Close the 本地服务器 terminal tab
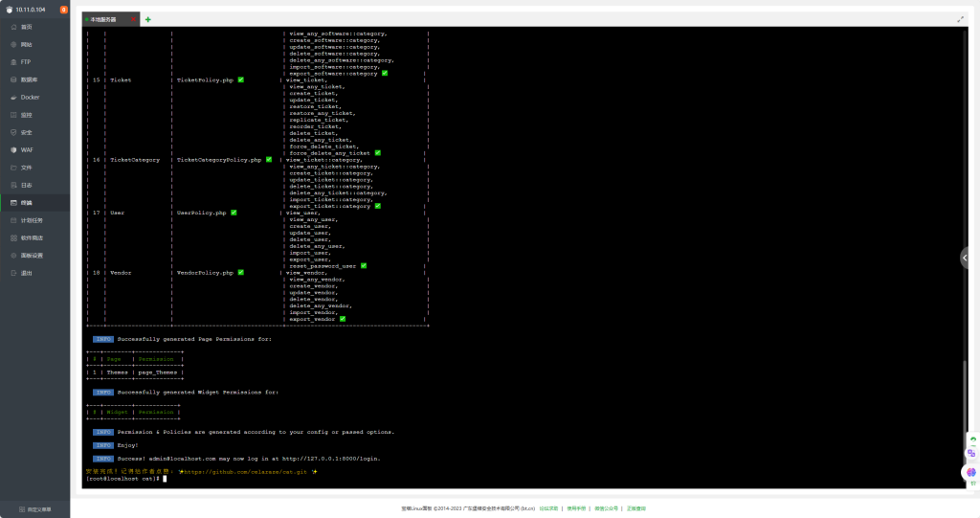Image resolution: width=980 pixels, height=518 pixels. coord(133,19)
